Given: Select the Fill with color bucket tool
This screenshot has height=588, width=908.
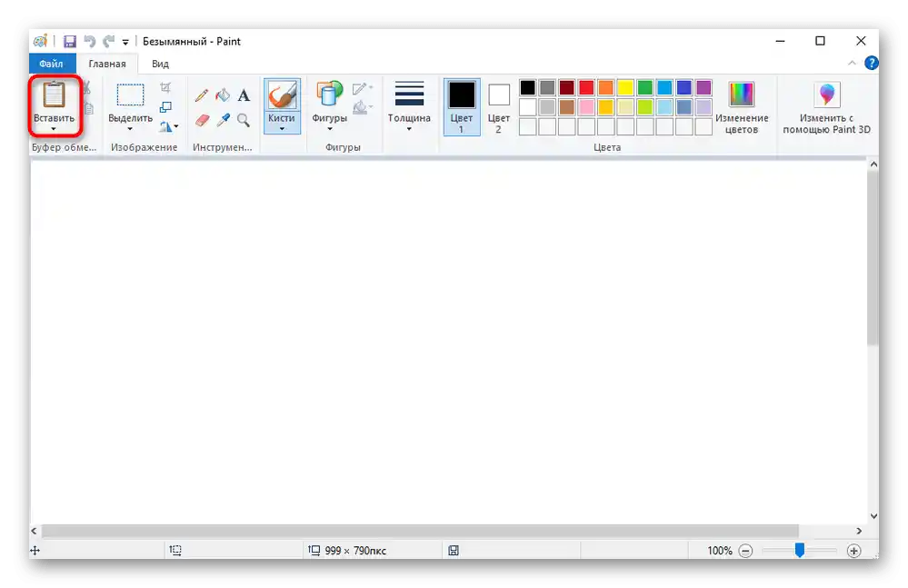Looking at the screenshot, I should (x=223, y=95).
